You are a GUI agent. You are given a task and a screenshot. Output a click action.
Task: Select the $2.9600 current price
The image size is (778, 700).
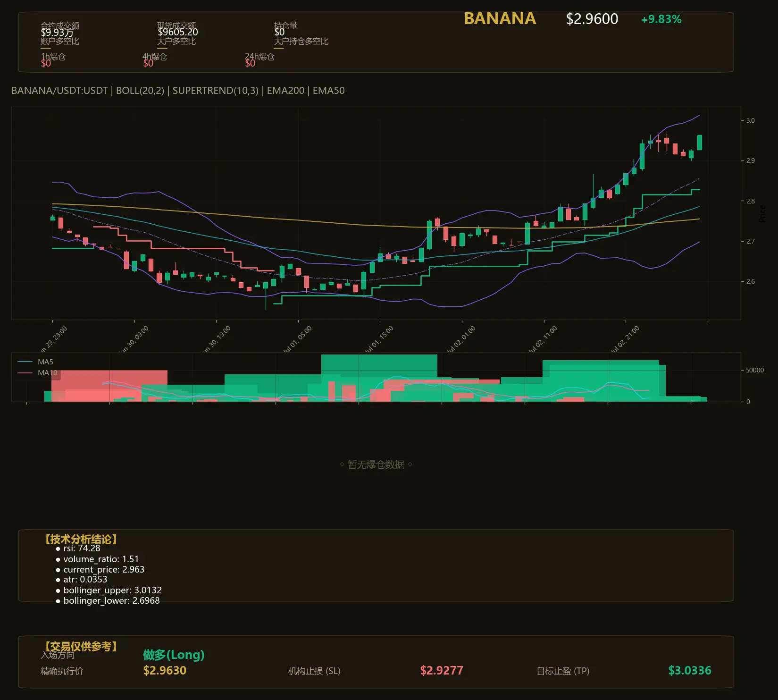592,19
